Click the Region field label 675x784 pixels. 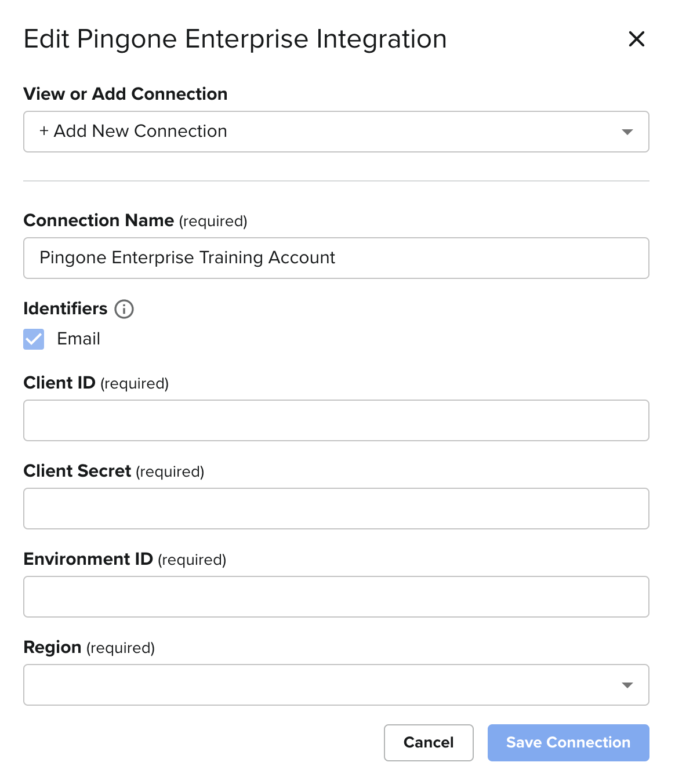(x=52, y=647)
